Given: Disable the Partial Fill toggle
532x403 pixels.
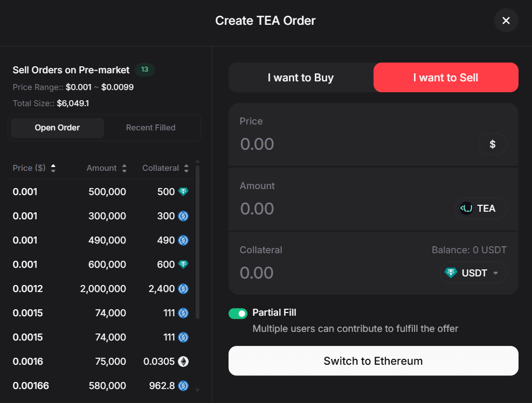Looking at the screenshot, I should coord(238,313).
